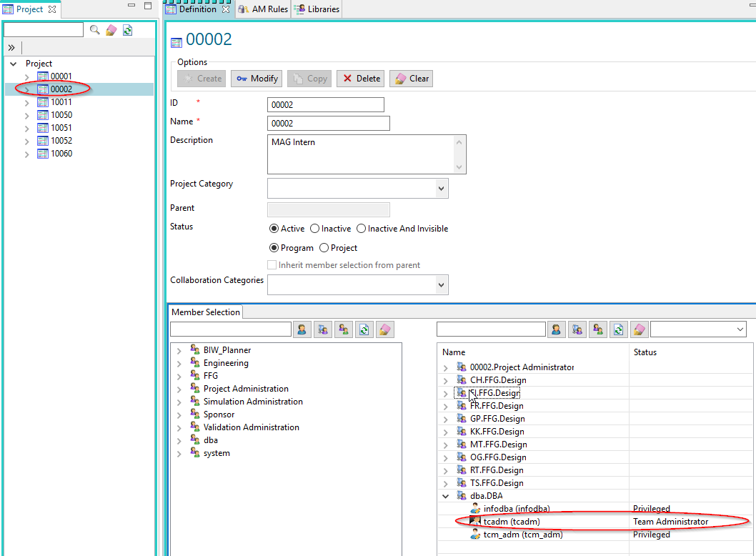This screenshot has width=756, height=556.
Task: Click right member list eraser clear icon
Action: (639, 329)
